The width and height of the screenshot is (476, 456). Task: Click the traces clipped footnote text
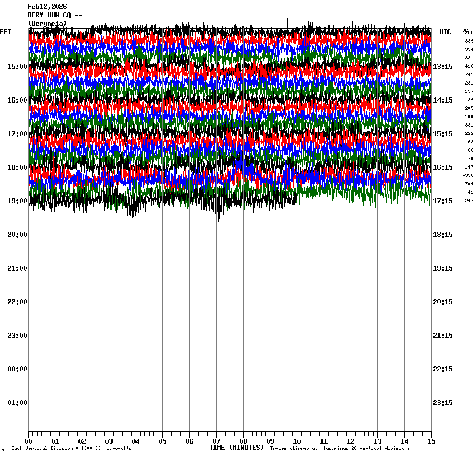tap(339, 448)
